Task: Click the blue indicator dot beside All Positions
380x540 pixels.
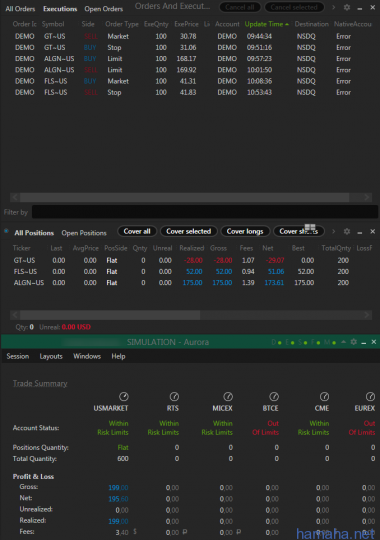Action: pyautogui.click(x=6, y=231)
